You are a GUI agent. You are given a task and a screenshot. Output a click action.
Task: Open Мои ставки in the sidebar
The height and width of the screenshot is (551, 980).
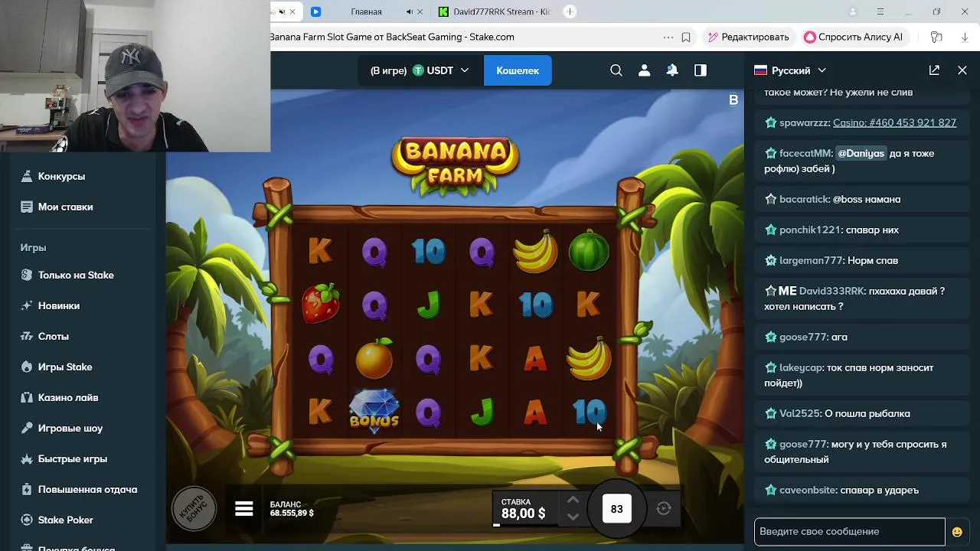click(x=65, y=207)
